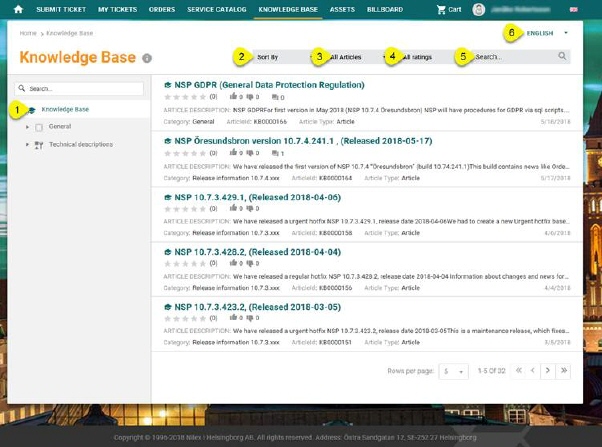602x447 pixels.
Task: Rate the NSP 10.7.3.429.1 article with stars
Action: [x=184, y=209]
